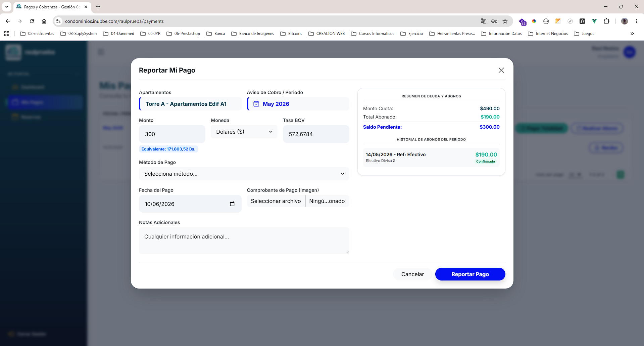Open the saved passwords key icon
This screenshot has height=346, width=644.
click(x=494, y=21)
